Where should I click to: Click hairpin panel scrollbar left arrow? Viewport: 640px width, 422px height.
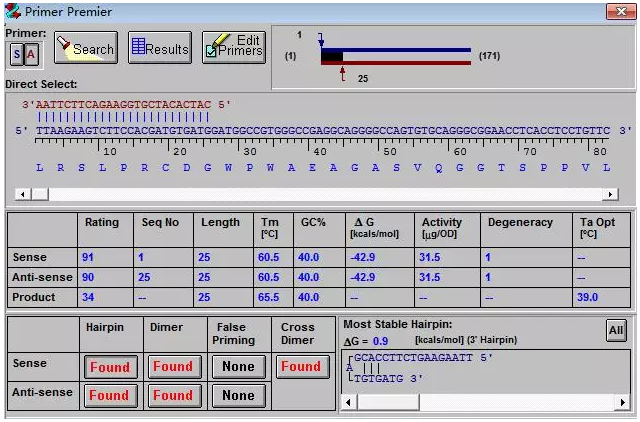[349, 402]
